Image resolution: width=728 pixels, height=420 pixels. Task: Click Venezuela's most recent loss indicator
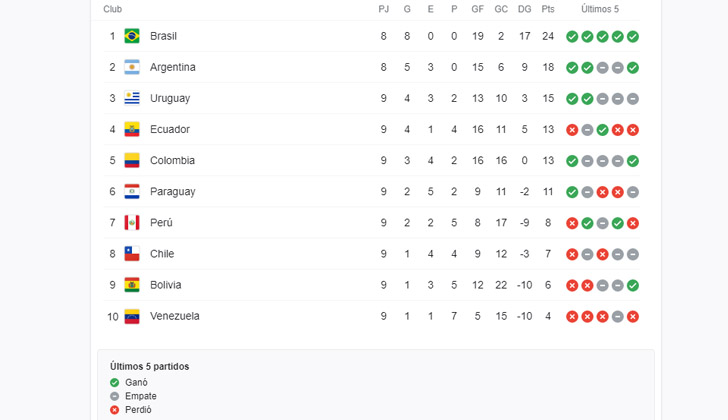tap(633, 316)
